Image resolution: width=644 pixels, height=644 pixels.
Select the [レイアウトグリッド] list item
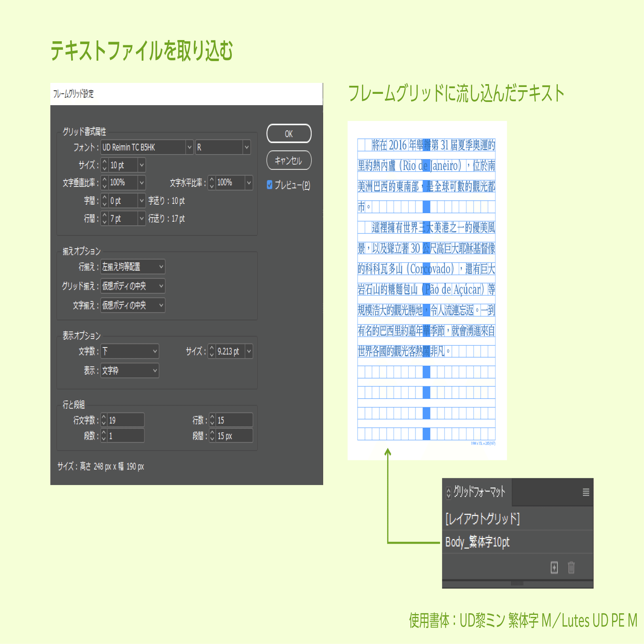tap(517, 519)
